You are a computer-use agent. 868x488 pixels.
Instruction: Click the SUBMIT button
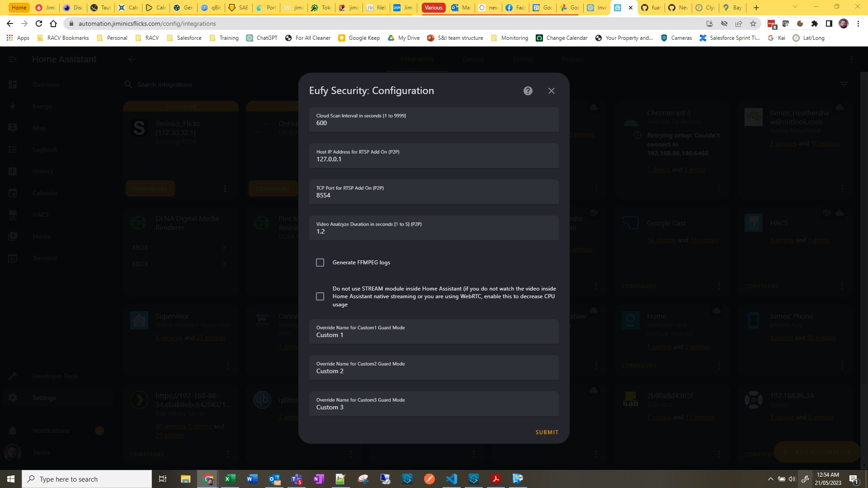(547, 432)
